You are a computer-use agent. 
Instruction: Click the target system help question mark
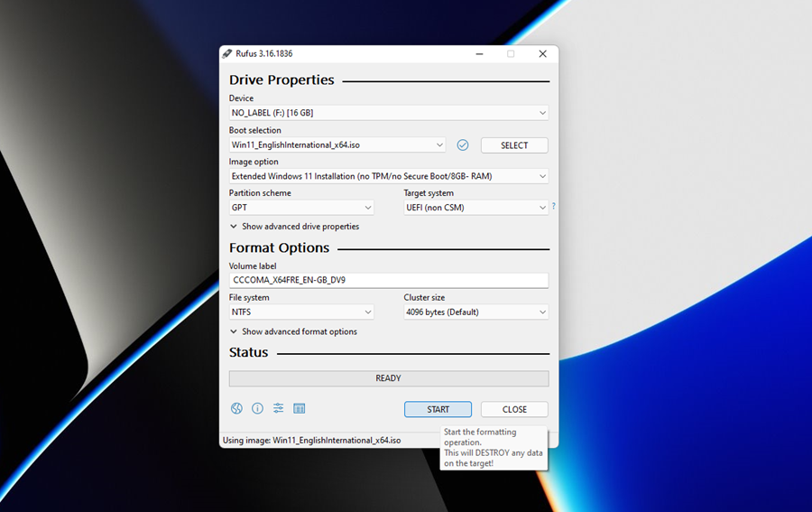tap(554, 206)
